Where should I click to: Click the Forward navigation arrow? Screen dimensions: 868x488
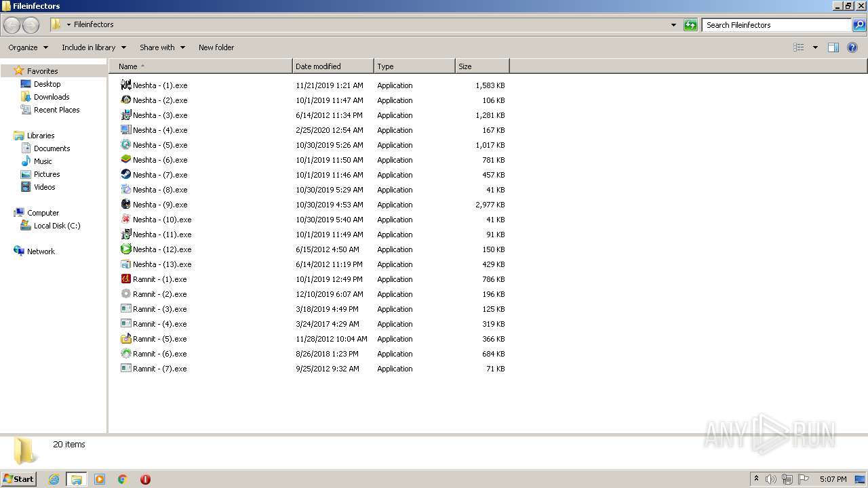click(31, 25)
